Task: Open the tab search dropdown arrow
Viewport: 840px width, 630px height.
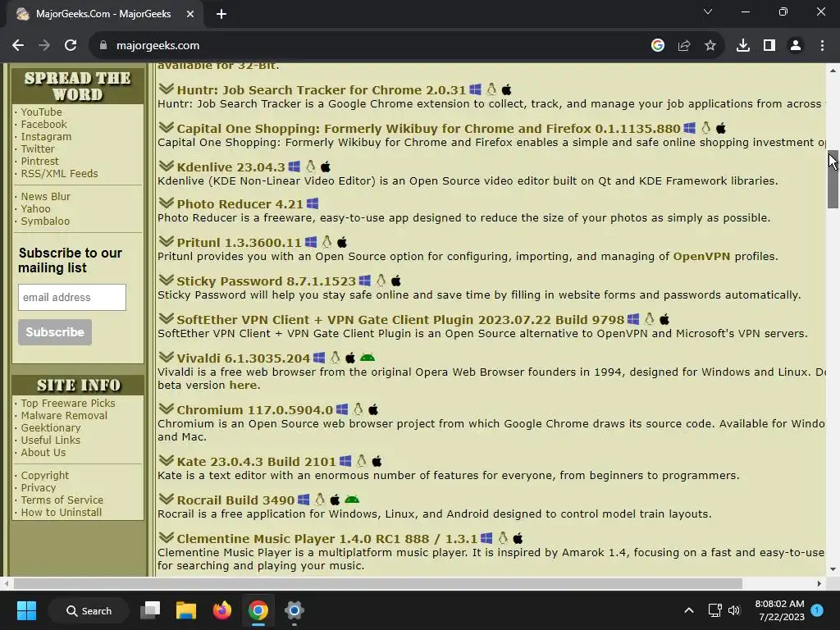Action: (708, 11)
